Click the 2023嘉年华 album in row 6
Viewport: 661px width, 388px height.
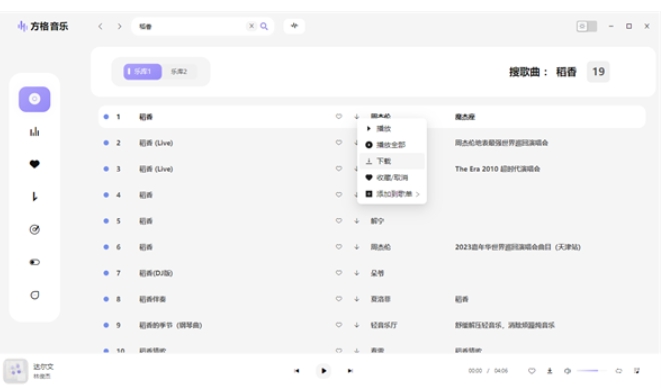coord(518,247)
